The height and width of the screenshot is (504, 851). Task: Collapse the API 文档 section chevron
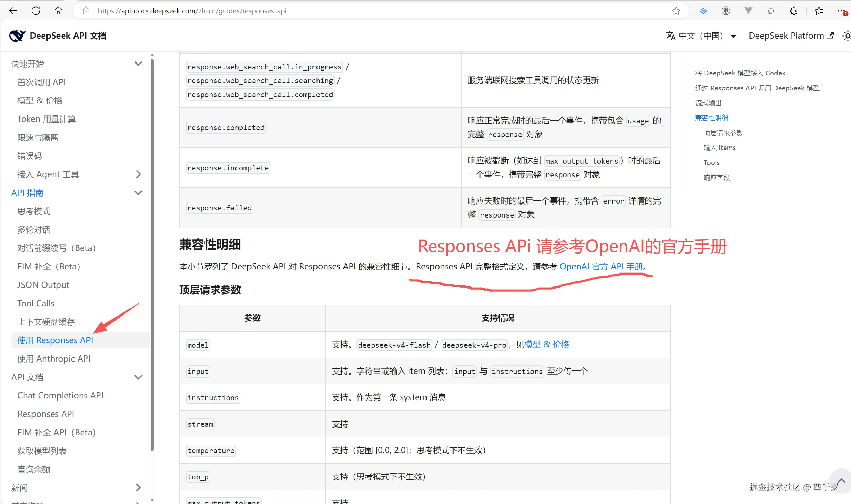point(138,377)
